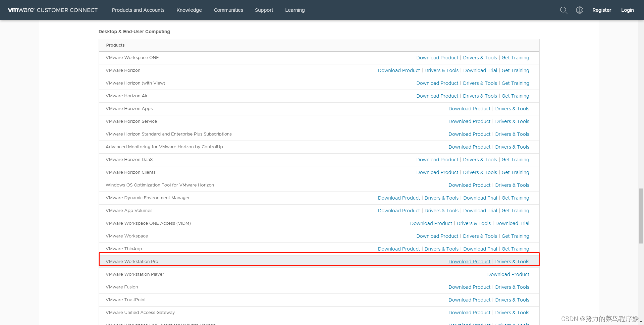Get Training for VMware Horizon (with View)
Viewport: 644px width, 325px height.
tap(515, 83)
